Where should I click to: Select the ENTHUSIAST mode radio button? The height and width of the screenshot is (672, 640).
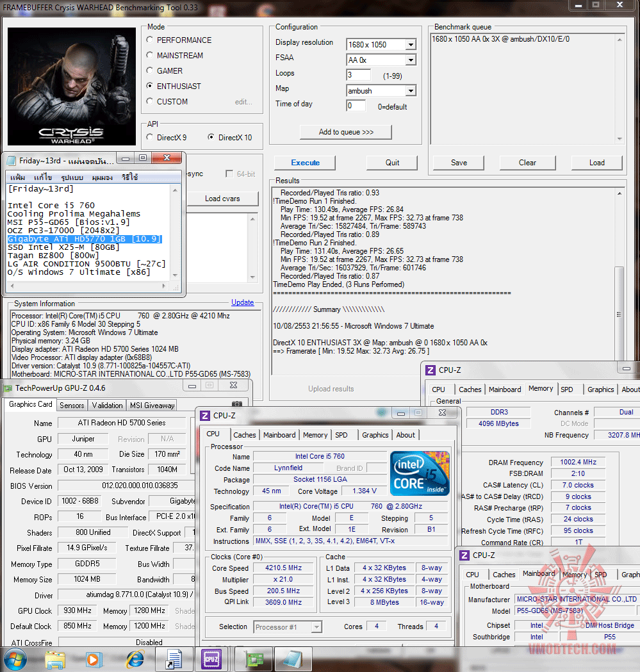pos(150,86)
